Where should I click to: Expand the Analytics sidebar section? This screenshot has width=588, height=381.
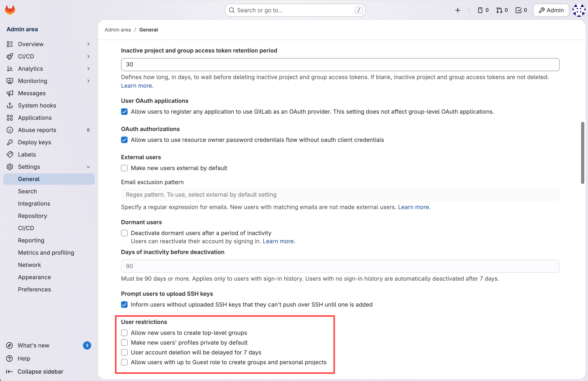coord(88,68)
